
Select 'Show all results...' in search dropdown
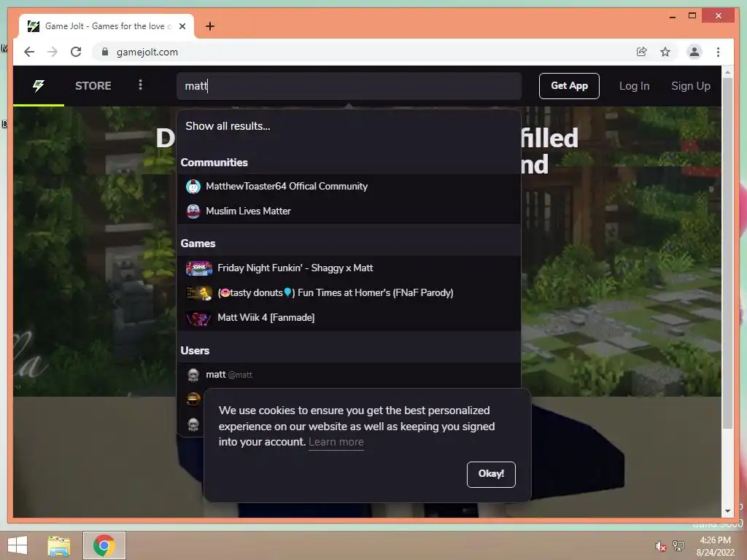(x=228, y=126)
